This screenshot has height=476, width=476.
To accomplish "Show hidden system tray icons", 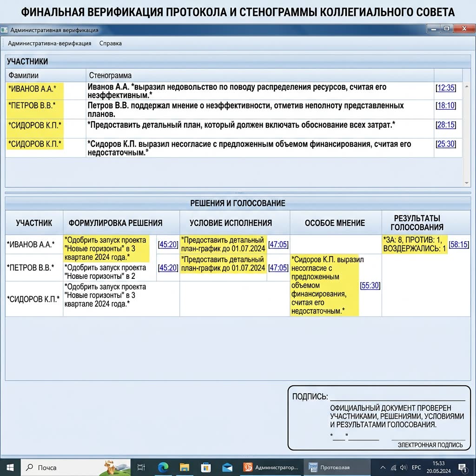I will pos(383,468).
